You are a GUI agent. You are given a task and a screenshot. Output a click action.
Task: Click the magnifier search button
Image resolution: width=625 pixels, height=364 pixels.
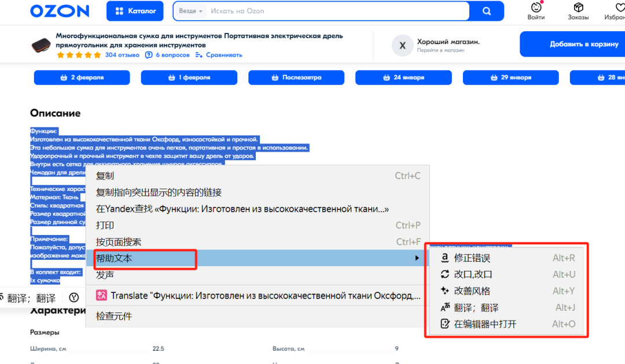(x=487, y=11)
